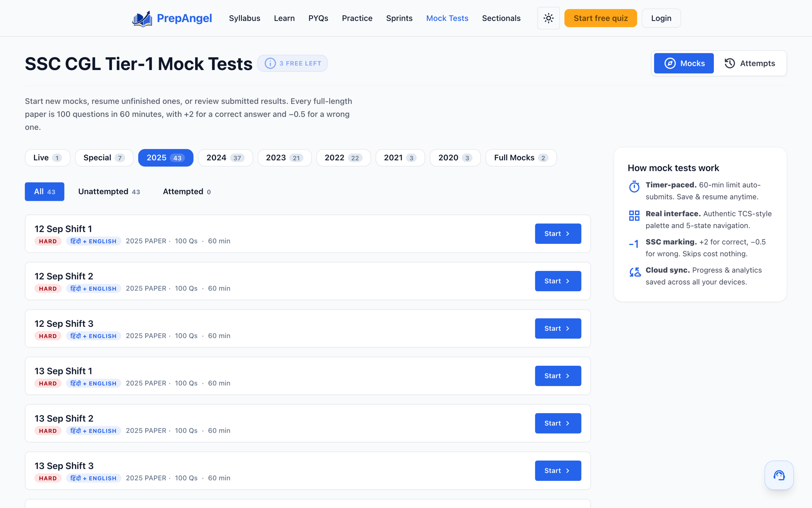
Task: Start the 12 Sep Shift 1 mock
Action: (x=558, y=234)
